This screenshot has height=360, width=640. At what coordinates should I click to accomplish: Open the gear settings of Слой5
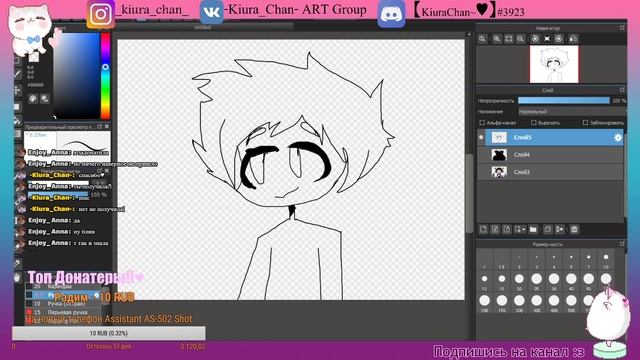[618, 138]
